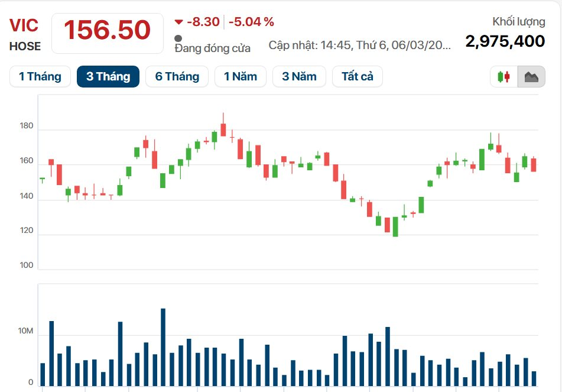
Task: Choose the 6 Tháng time range
Action: click(x=177, y=77)
